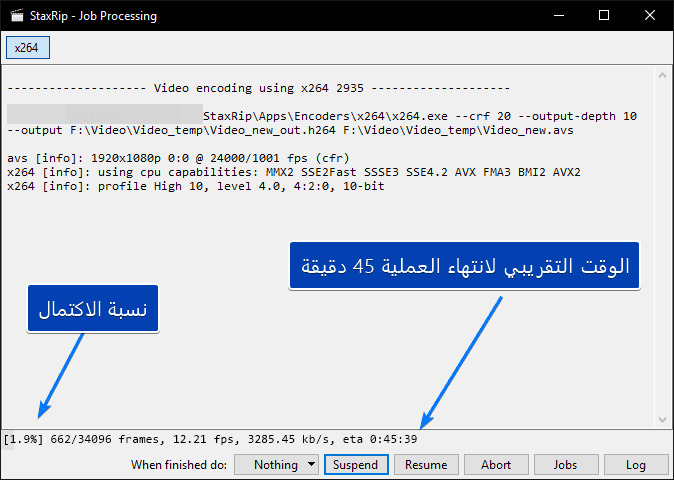Screen dimensions: 674x480
Task: Click the 'using cpu capabilities' log line
Action: (294, 172)
